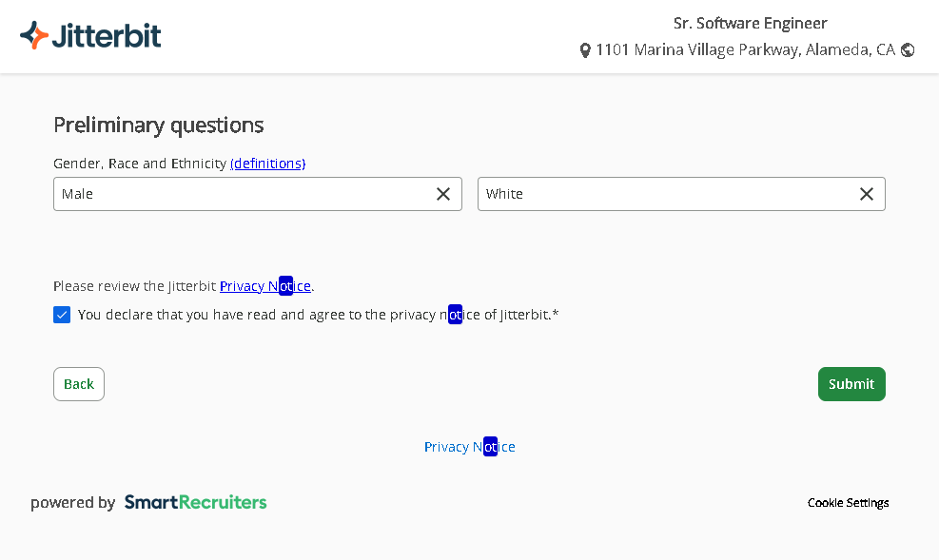Clear the Male gender selection
The height and width of the screenshot is (560, 939).
coord(443,194)
